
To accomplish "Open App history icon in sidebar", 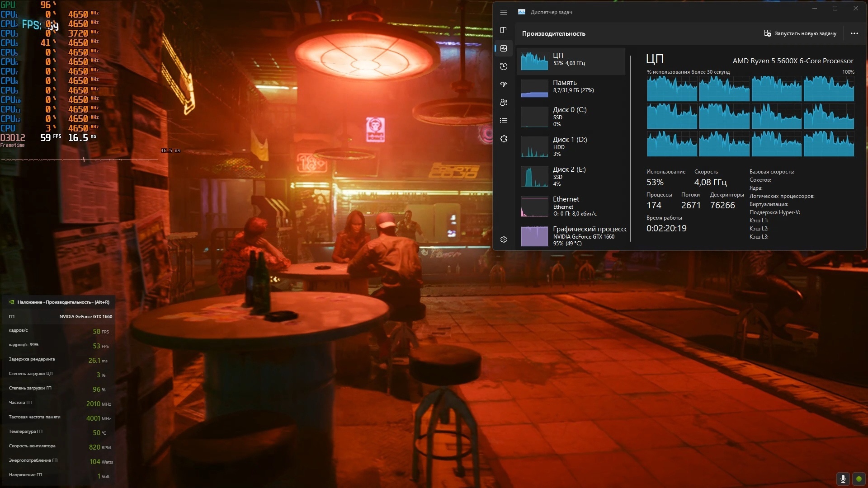I will [x=504, y=66].
